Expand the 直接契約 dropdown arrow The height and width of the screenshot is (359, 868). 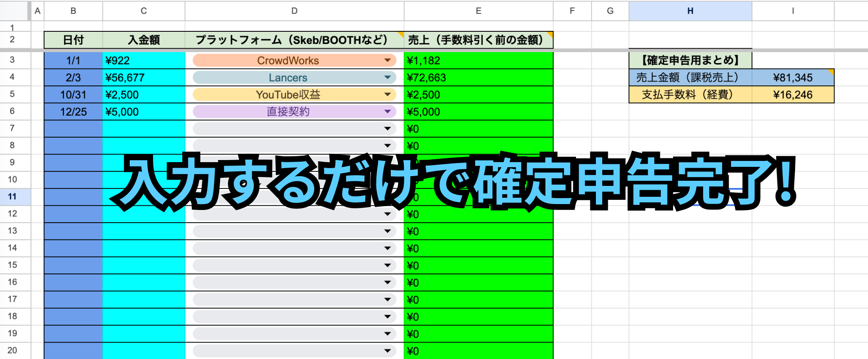click(x=387, y=111)
